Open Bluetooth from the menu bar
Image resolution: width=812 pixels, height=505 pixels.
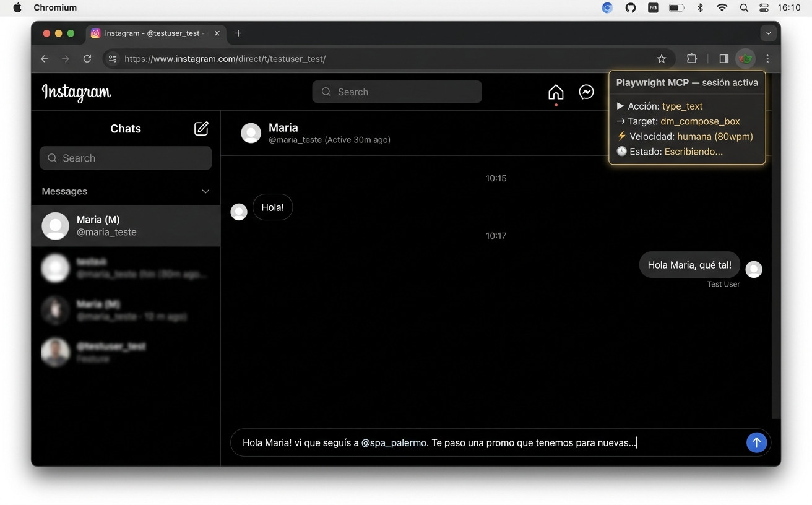[700, 7]
